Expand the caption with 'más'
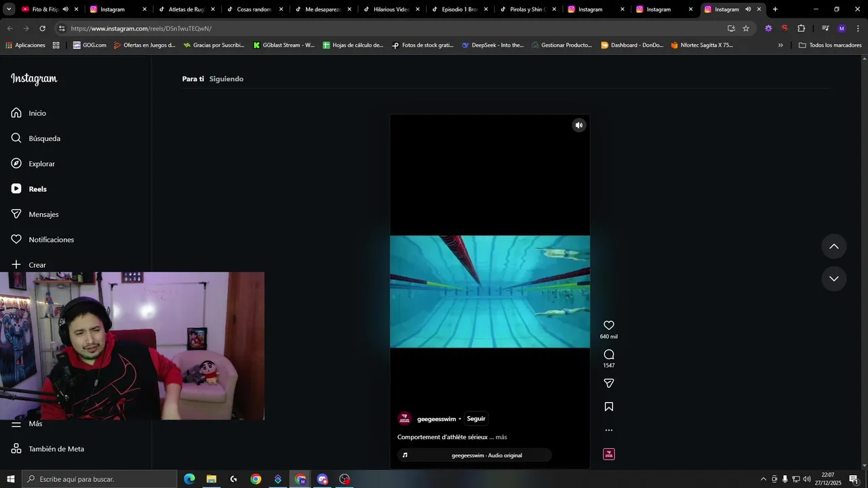 pyautogui.click(x=501, y=437)
